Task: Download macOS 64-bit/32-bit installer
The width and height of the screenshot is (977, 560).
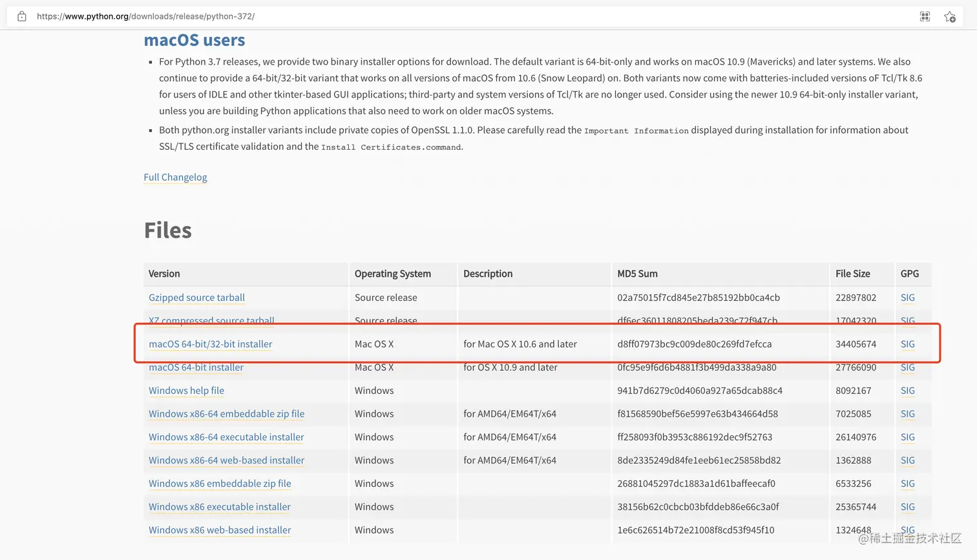Action: coord(210,344)
